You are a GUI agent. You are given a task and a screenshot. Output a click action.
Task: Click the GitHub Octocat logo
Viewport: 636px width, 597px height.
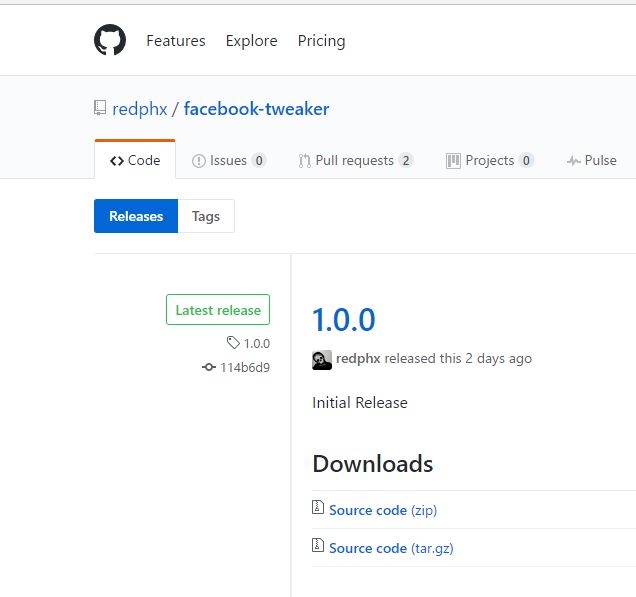[x=110, y=40]
